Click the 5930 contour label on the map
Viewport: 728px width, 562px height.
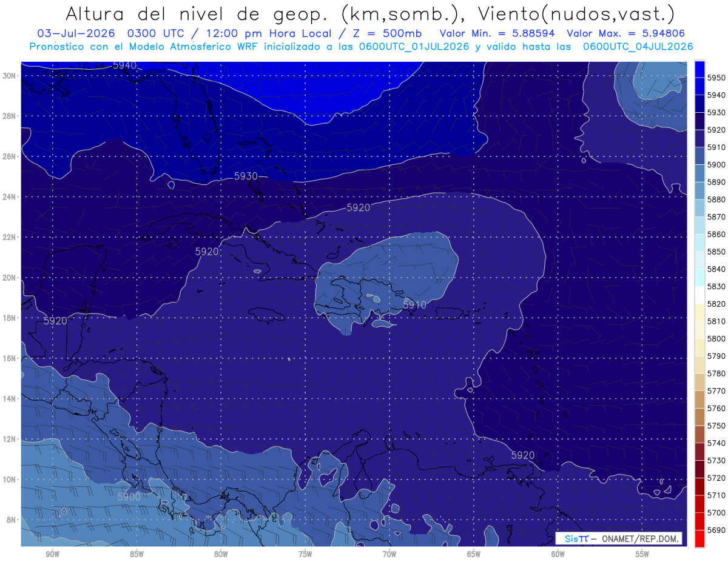[246, 176]
